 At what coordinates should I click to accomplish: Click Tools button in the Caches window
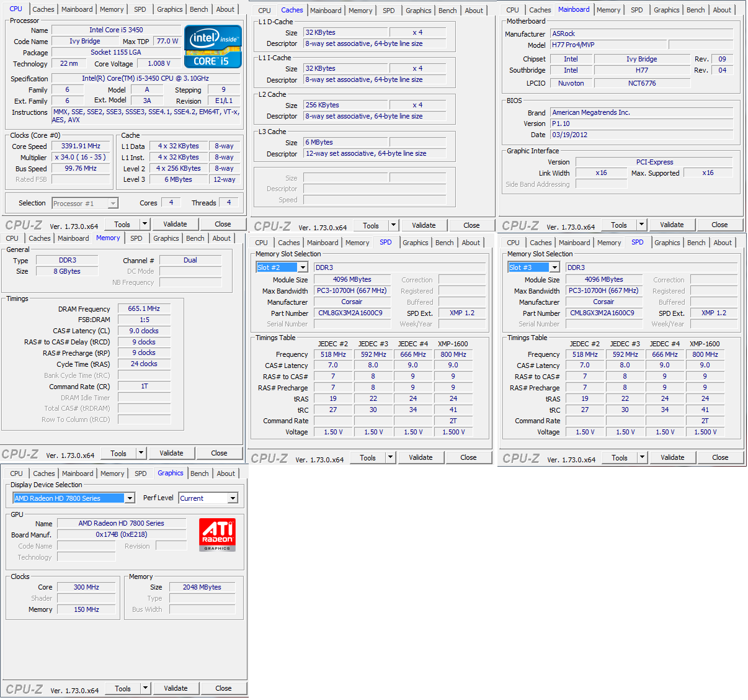pyautogui.click(x=371, y=225)
